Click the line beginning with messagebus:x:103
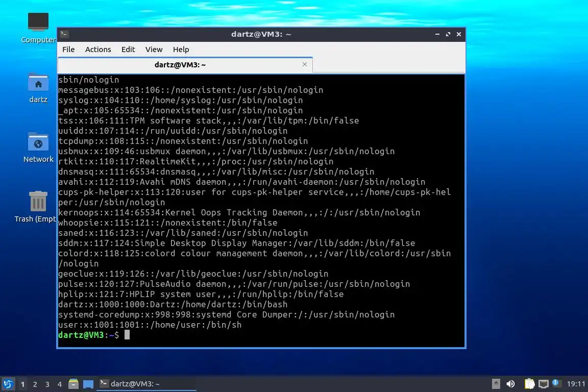 (190, 90)
